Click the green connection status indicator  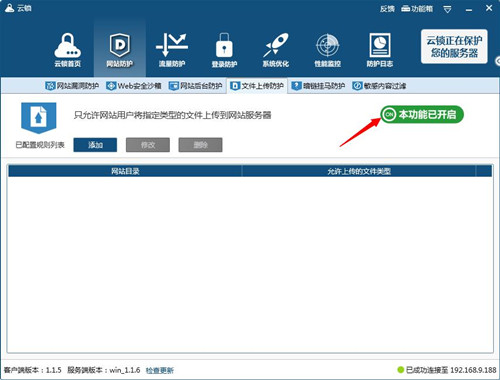[x=401, y=370]
